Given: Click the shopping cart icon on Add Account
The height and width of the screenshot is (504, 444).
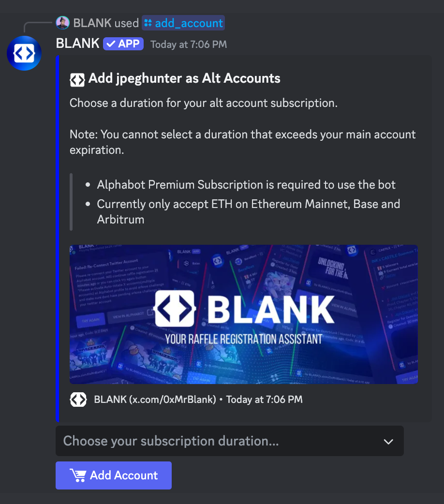Looking at the screenshot, I should (x=78, y=475).
